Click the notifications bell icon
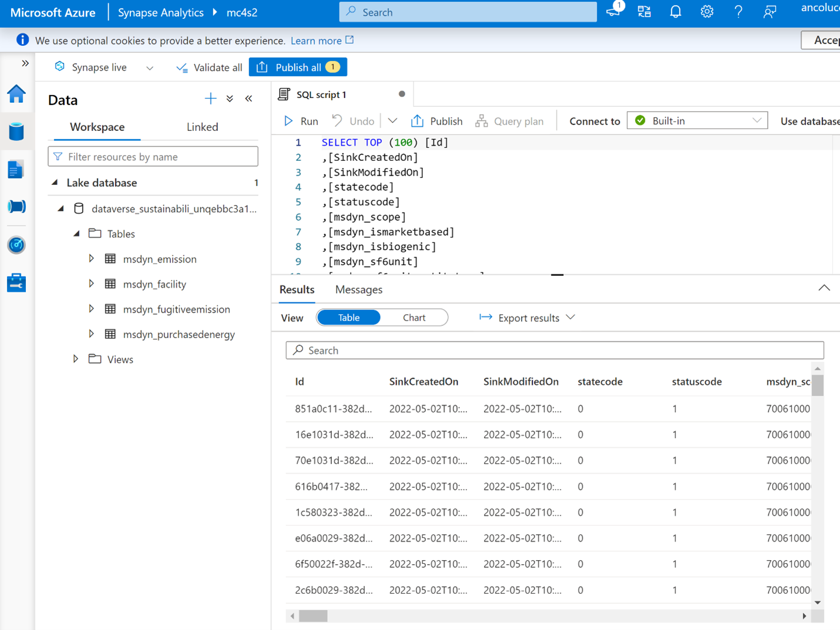 [676, 12]
